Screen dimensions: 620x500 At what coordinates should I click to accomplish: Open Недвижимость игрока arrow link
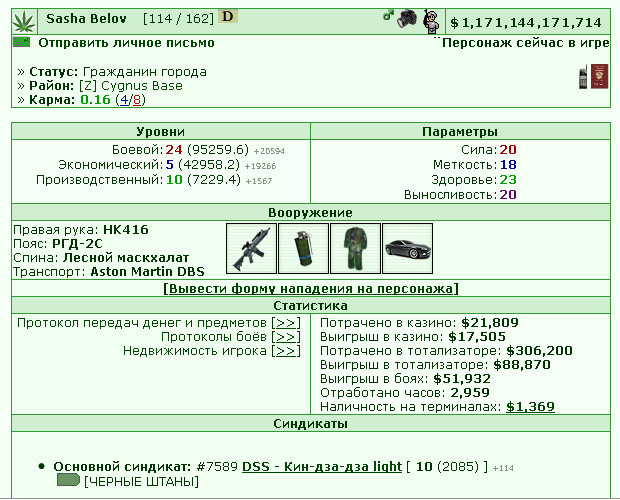click(x=286, y=351)
